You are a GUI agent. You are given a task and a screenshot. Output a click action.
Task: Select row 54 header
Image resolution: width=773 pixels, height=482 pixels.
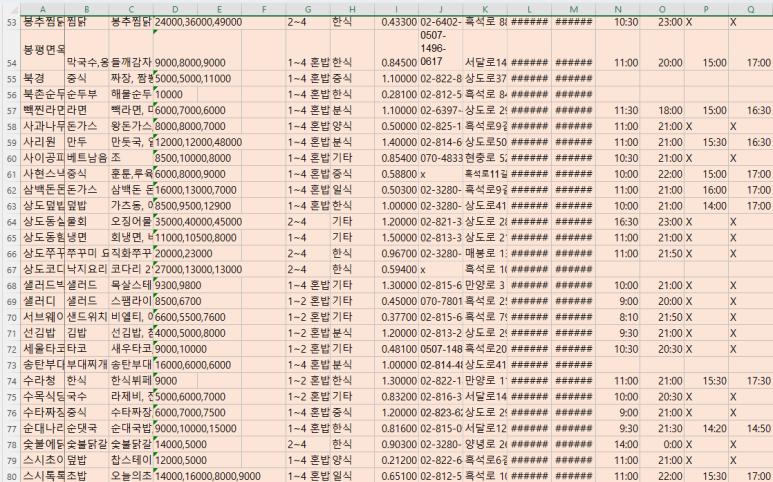10,50
